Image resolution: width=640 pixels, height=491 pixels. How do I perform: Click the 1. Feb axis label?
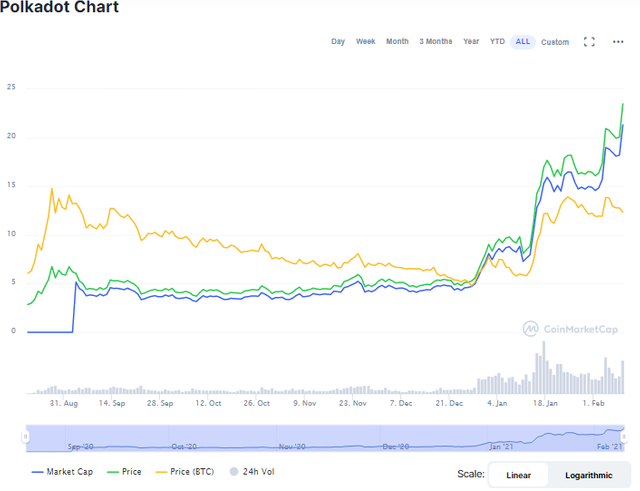pos(593,403)
